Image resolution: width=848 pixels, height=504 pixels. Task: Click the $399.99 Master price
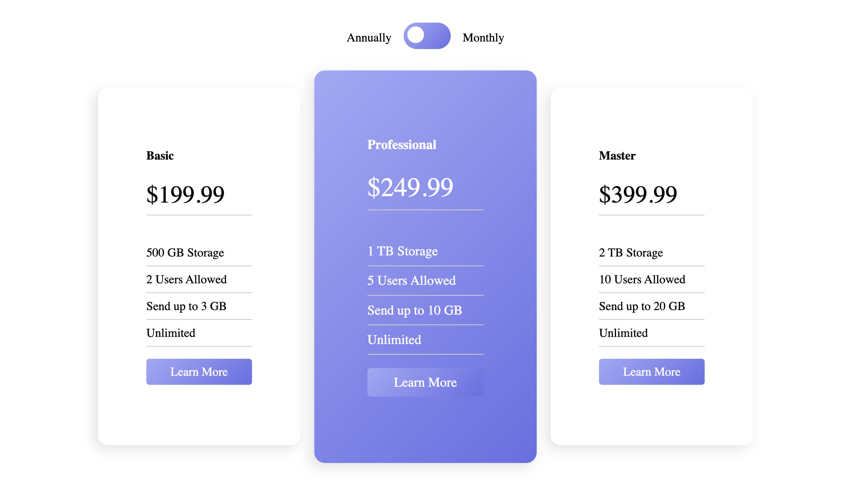[638, 194]
